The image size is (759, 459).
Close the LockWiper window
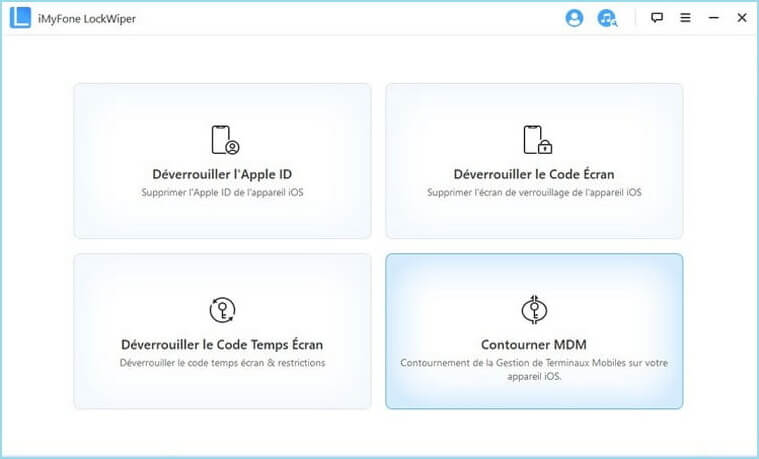[741, 18]
